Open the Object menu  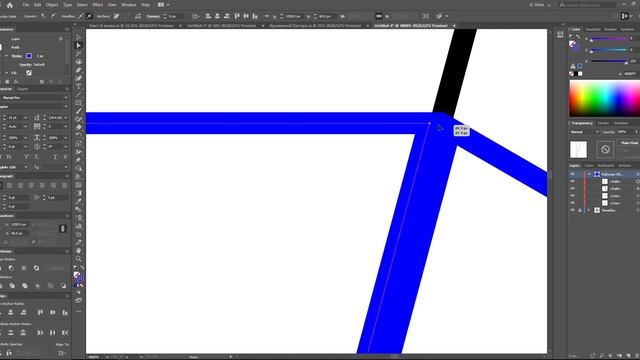(52, 5)
